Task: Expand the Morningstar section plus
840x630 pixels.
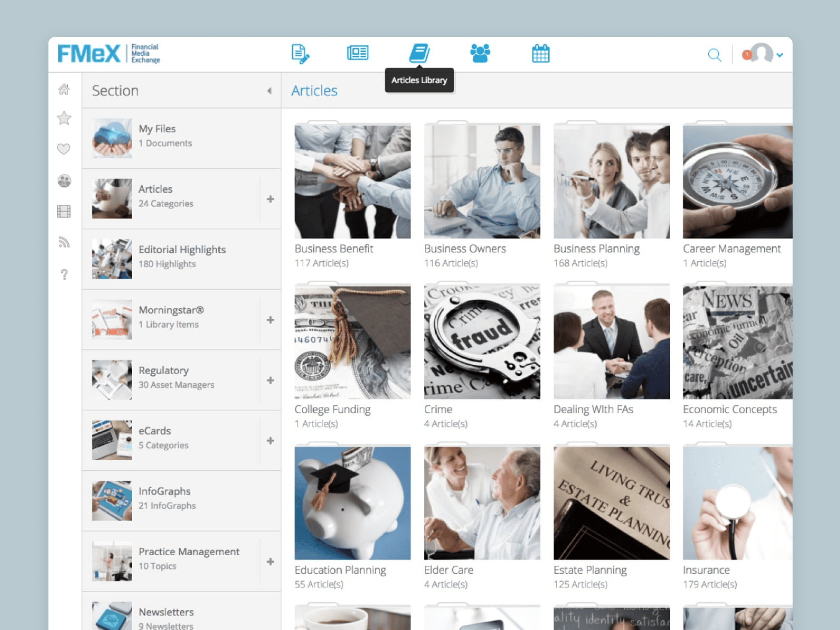Action: click(270, 320)
